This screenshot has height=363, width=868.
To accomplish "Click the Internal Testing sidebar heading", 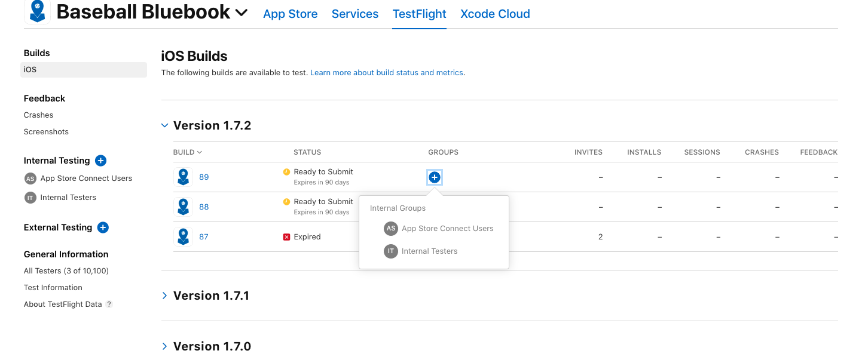I will pyautogui.click(x=57, y=161).
